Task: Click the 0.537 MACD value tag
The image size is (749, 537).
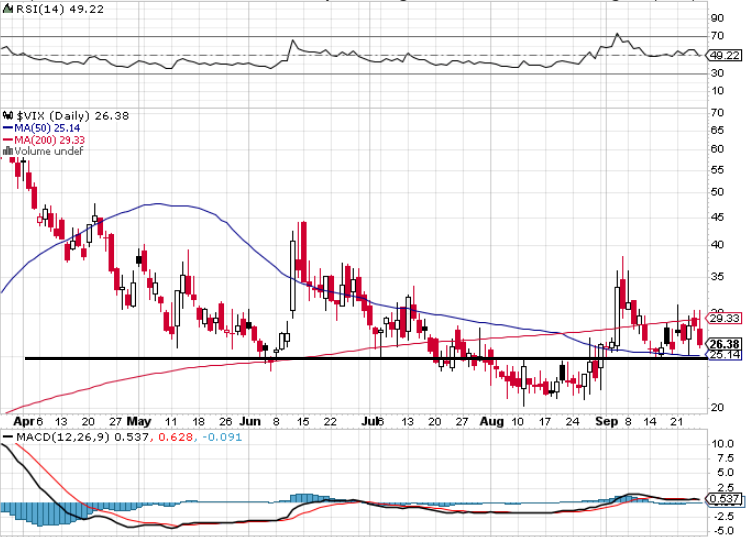Action: coord(725,499)
